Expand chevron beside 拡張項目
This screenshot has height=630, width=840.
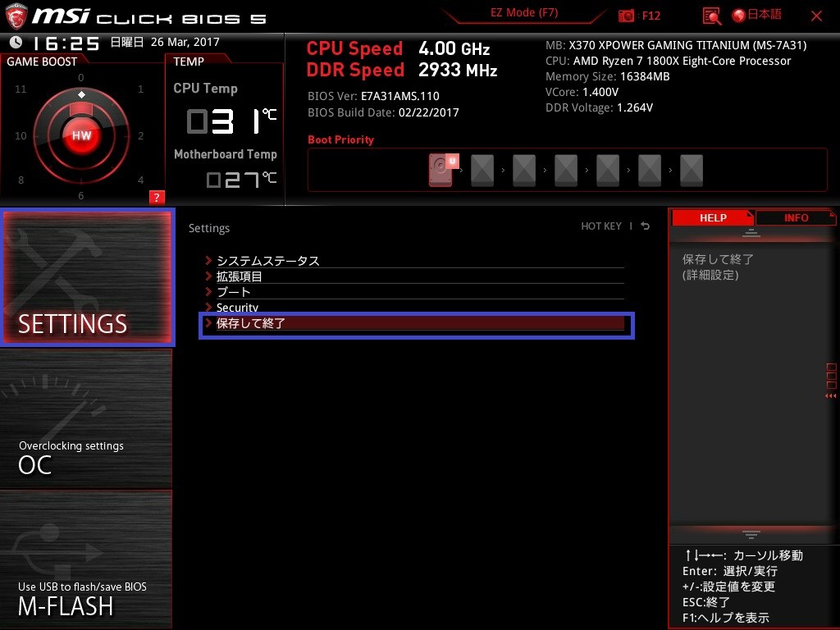pos(208,276)
